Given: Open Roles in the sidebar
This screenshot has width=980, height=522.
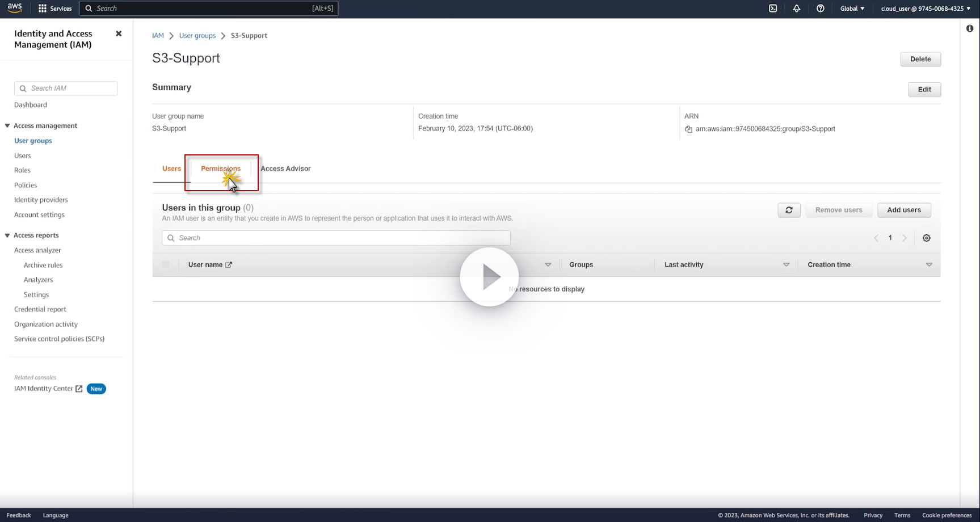Looking at the screenshot, I should 23,170.
